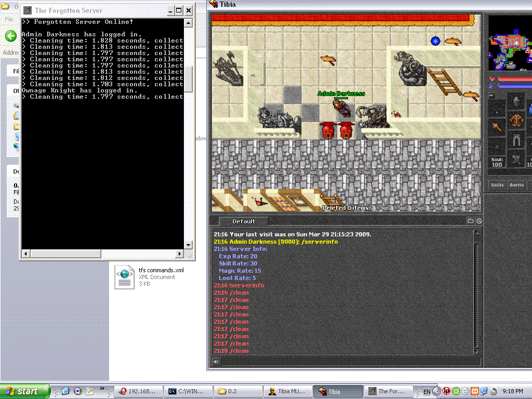
Task: Click the taskbar clock showing 9:18 PM
Action: pyautogui.click(x=513, y=391)
